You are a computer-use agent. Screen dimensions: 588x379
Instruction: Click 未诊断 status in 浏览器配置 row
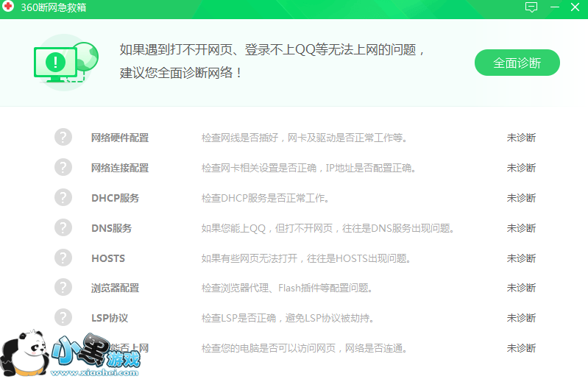click(521, 288)
